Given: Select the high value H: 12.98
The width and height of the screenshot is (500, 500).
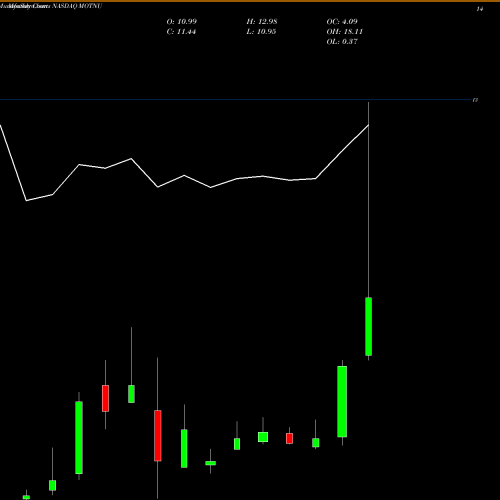Looking at the screenshot, I should (262, 22).
